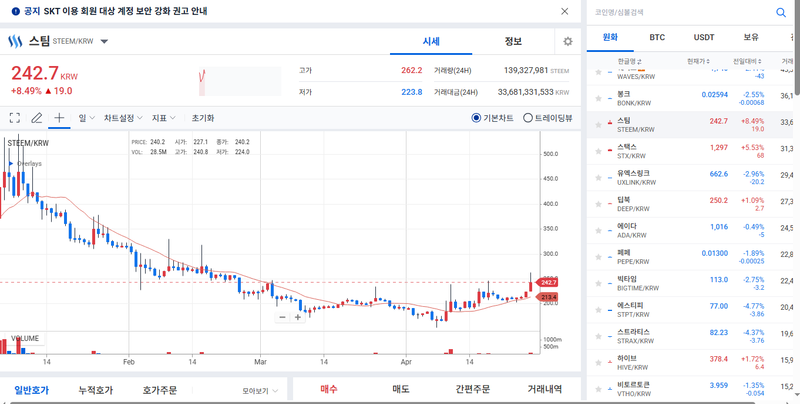Open the 페페 PEPE/KRW row
The width and height of the screenshot is (800, 404).
tap(690, 258)
